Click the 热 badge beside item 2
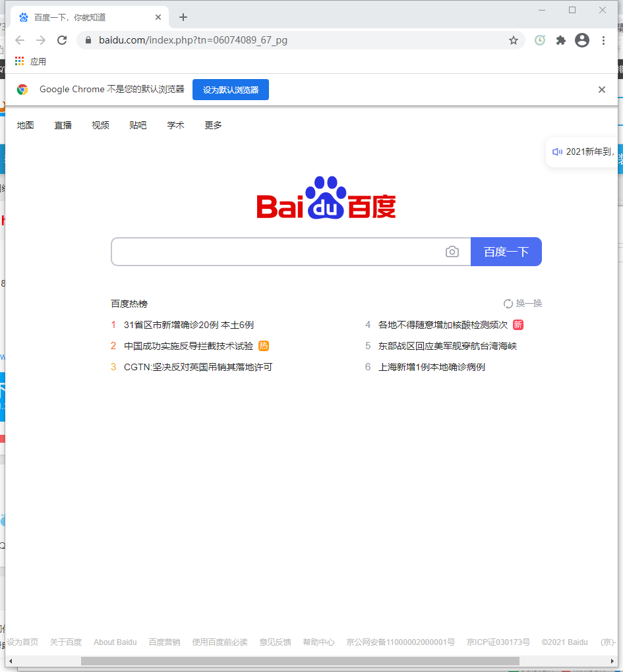This screenshot has width=623, height=672. tap(264, 346)
